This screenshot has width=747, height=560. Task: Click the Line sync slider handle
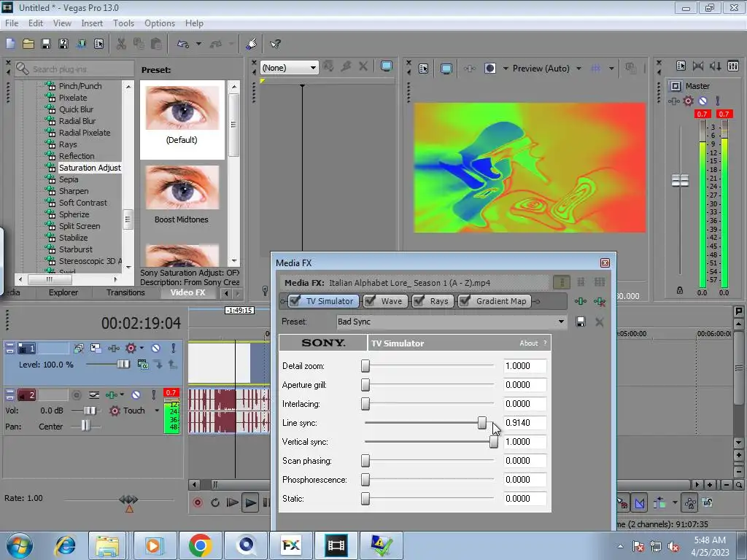(482, 423)
